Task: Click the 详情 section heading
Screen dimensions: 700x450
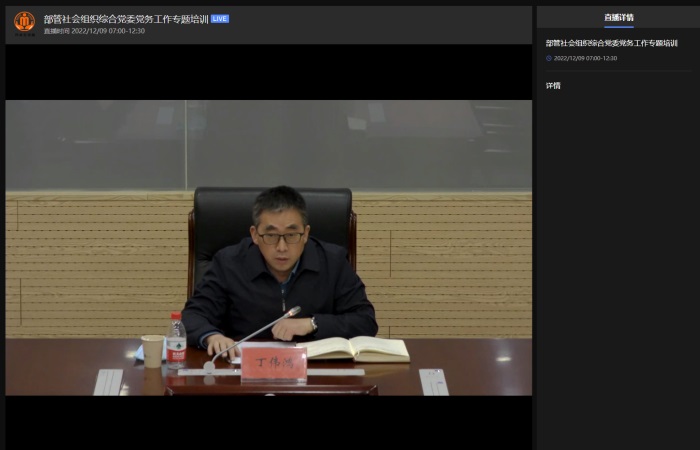Action: coord(553,86)
